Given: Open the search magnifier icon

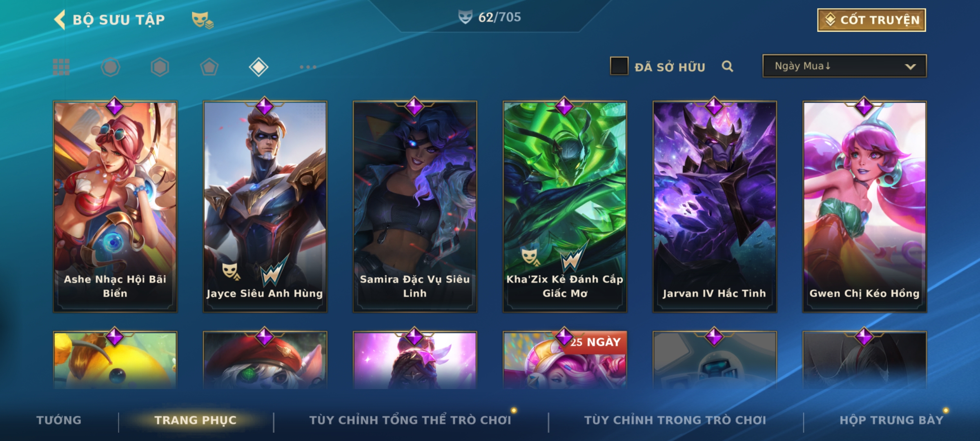Looking at the screenshot, I should click(x=727, y=66).
